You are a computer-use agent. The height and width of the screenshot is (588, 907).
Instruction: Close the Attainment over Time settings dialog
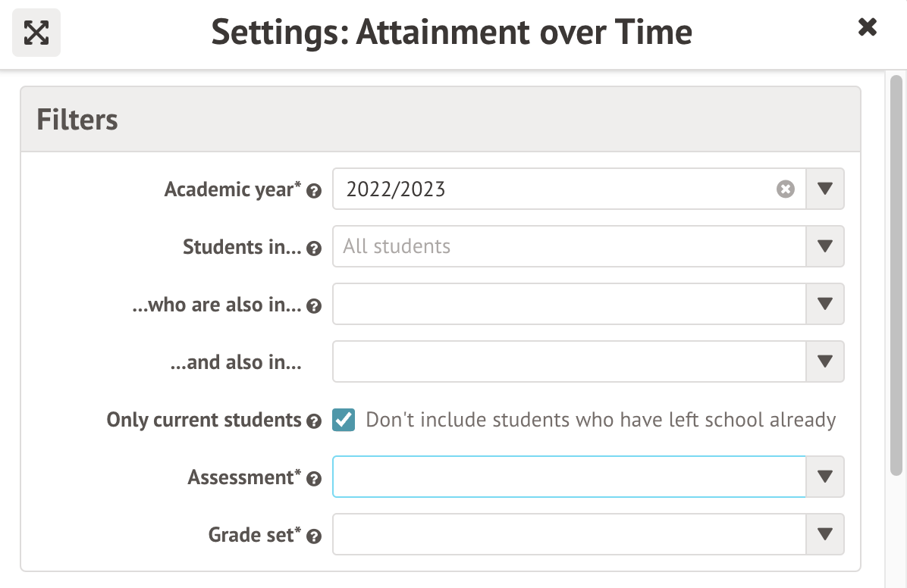[x=867, y=28]
